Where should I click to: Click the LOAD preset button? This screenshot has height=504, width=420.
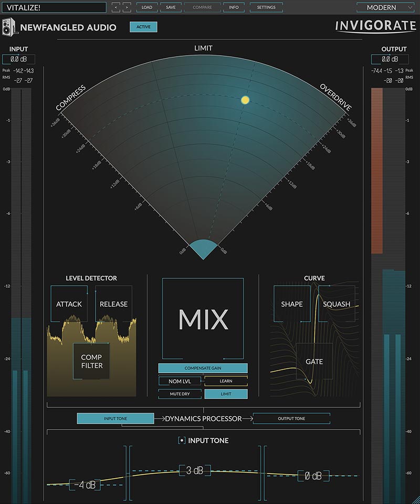click(x=146, y=7)
